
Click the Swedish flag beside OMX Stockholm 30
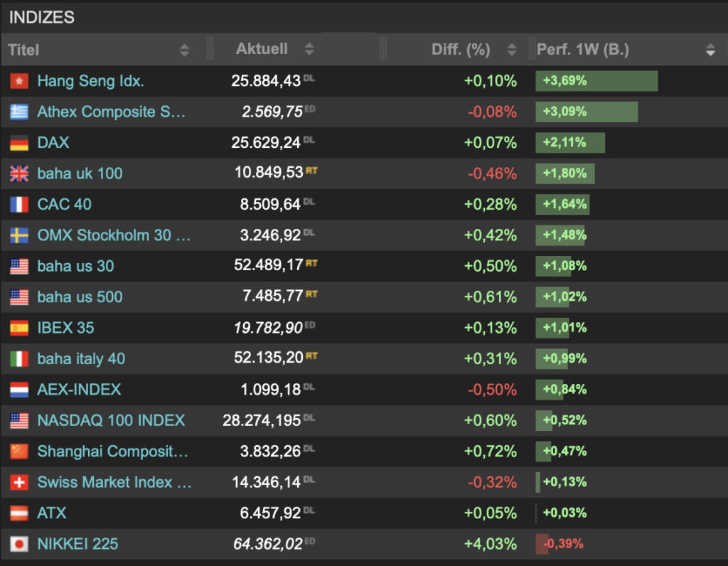pyautogui.click(x=19, y=235)
